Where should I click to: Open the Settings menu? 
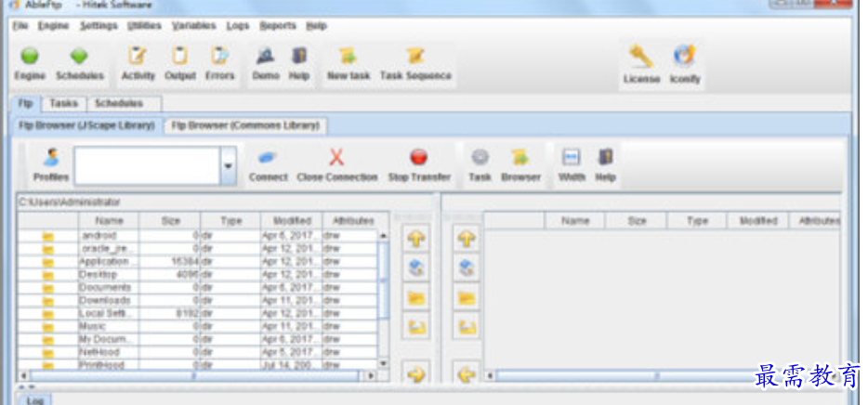(x=99, y=26)
